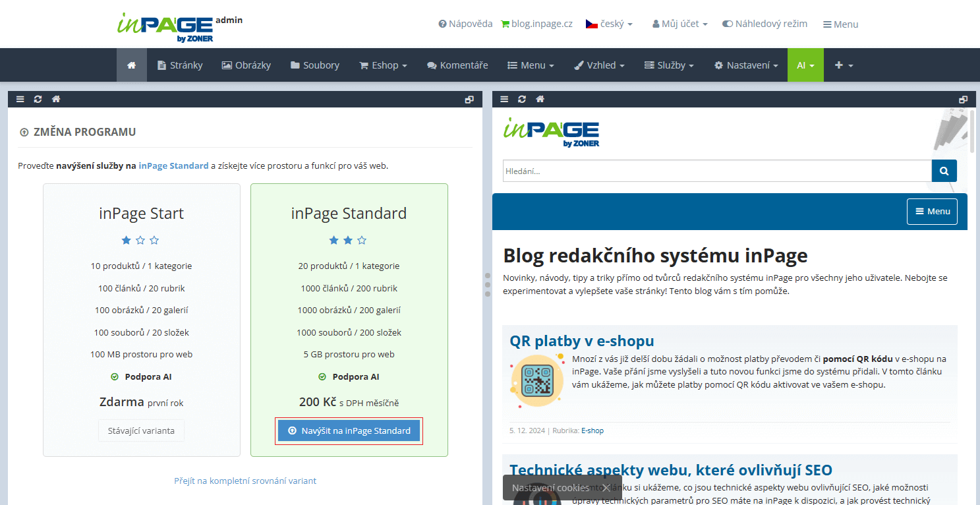Image resolution: width=980 pixels, height=505 pixels.
Task: Toggle Náhledový režim preview mode
Action: coord(764,24)
